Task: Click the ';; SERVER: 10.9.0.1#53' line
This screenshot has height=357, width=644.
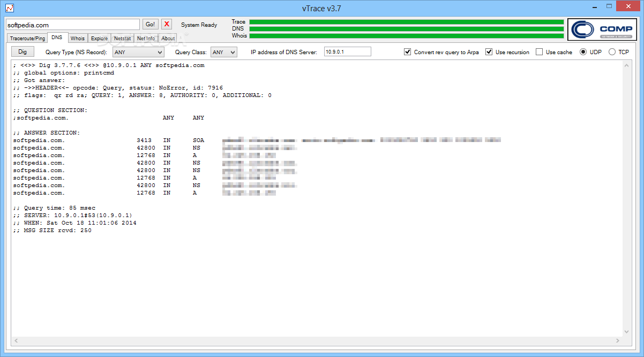Action: [x=73, y=215]
